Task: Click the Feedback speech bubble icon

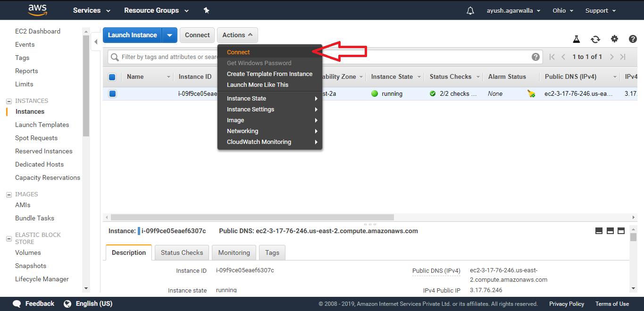Action: pyautogui.click(x=17, y=303)
